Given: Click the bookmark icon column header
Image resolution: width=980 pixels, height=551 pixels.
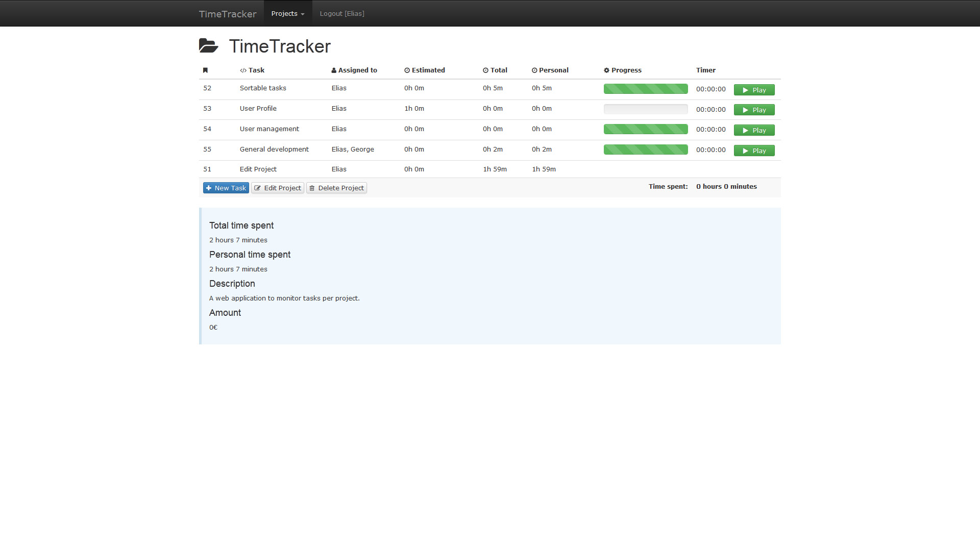Looking at the screenshot, I should tap(205, 70).
